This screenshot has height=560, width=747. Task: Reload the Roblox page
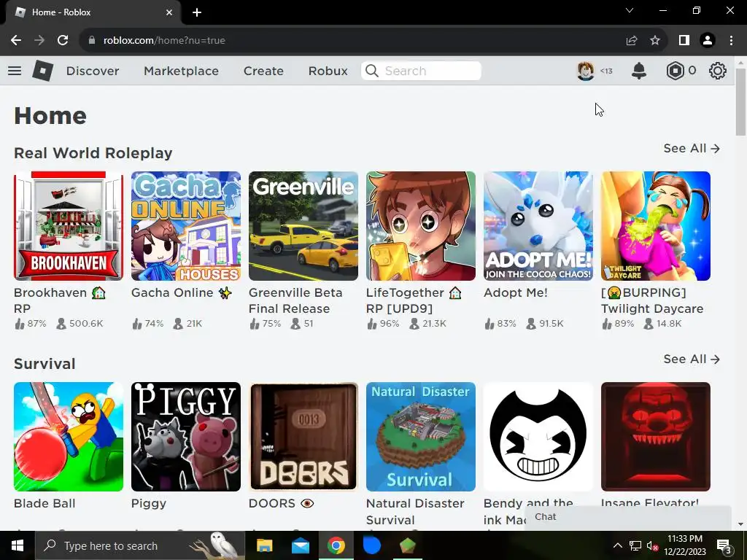point(63,41)
